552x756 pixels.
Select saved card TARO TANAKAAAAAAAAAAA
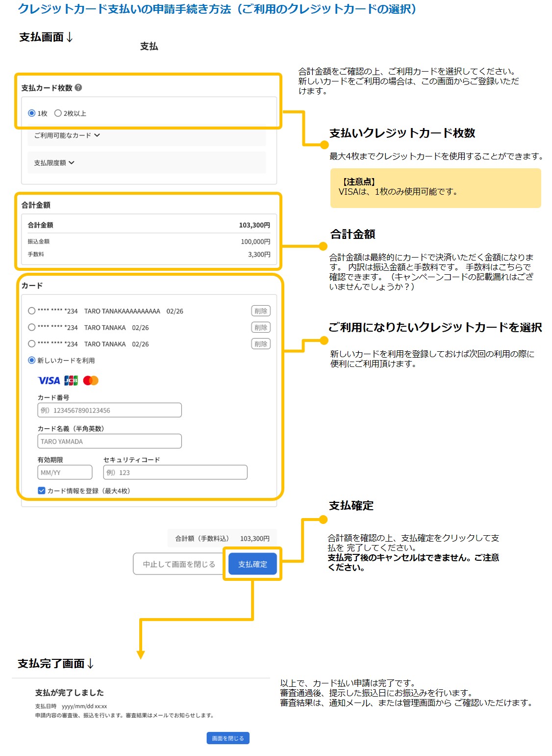(32, 311)
